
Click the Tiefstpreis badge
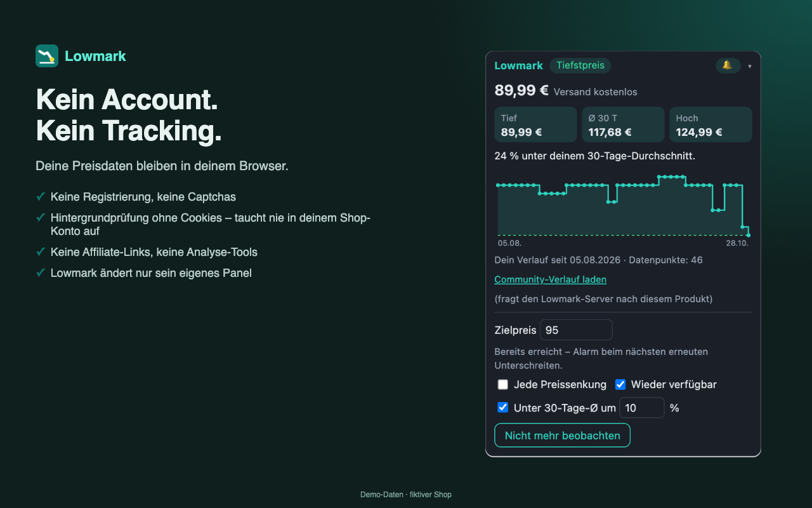point(580,65)
